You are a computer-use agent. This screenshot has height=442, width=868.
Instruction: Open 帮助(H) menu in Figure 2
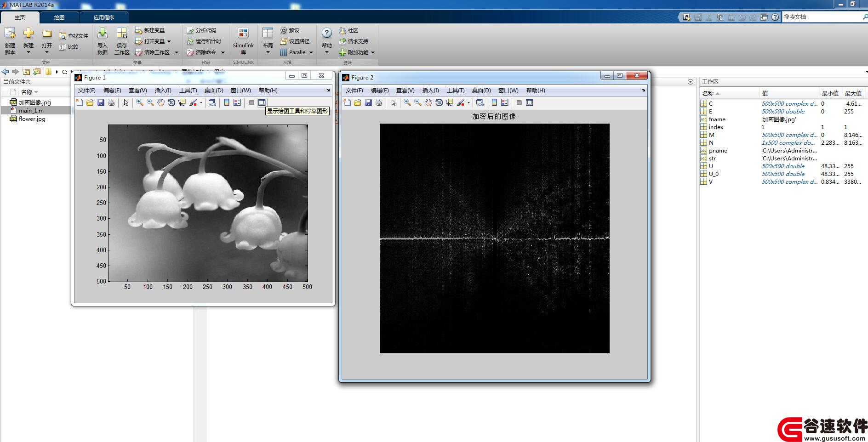click(536, 91)
